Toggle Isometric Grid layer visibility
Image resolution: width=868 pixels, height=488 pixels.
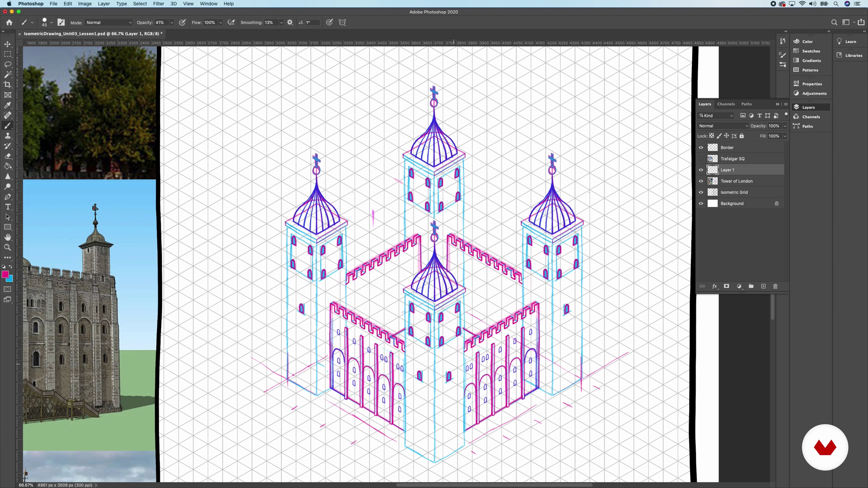coord(701,192)
